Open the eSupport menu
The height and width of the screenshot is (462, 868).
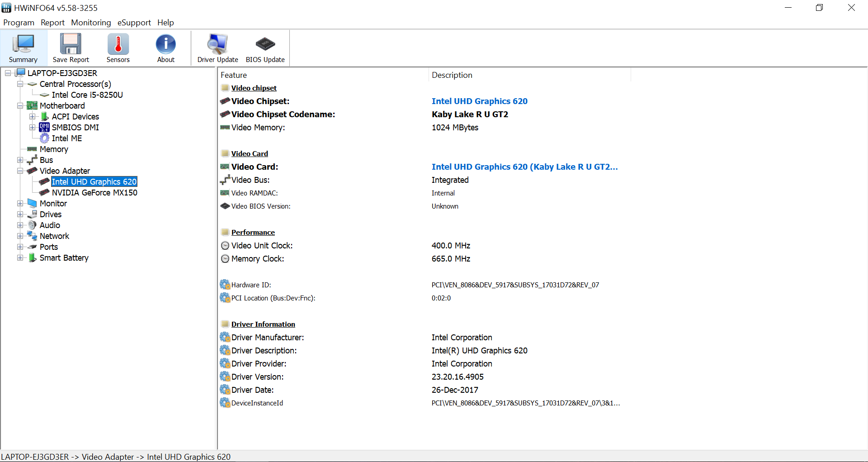tap(134, 23)
